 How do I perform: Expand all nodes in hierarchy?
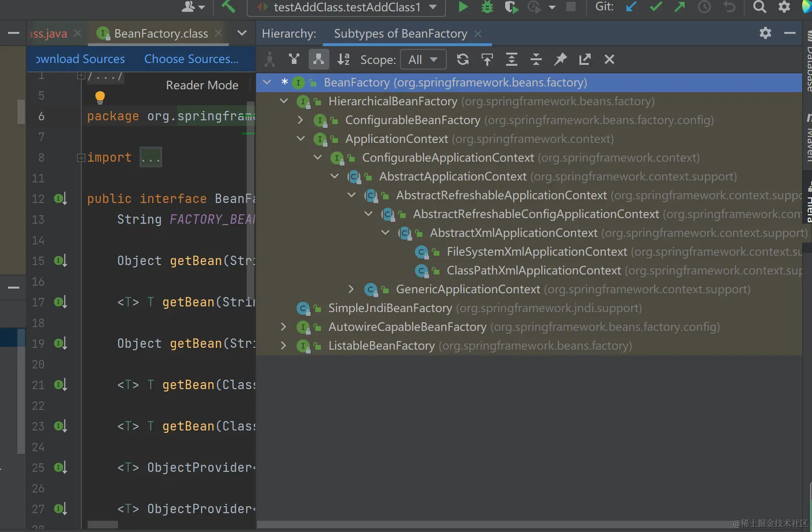[x=512, y=59]
